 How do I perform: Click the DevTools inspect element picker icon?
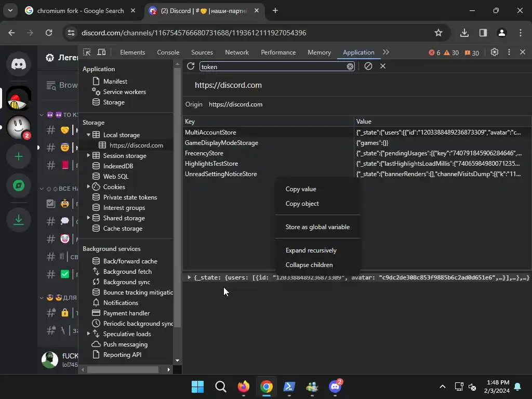pos(87,52)
